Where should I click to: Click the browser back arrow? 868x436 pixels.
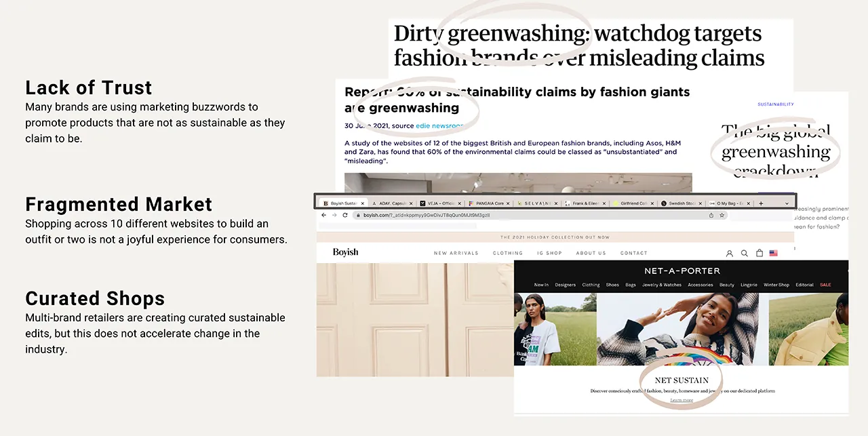pyautogui.click(x=323, y=215)
